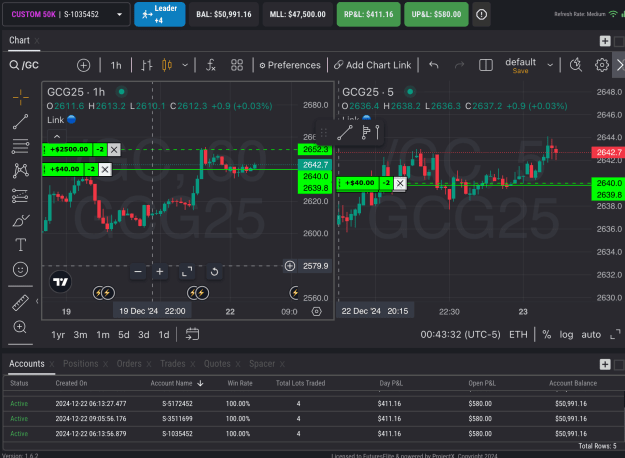This screenshot has height=458, width=625.
Task: Collapse the 1h chart legend
Action: [x=57, y=136]
